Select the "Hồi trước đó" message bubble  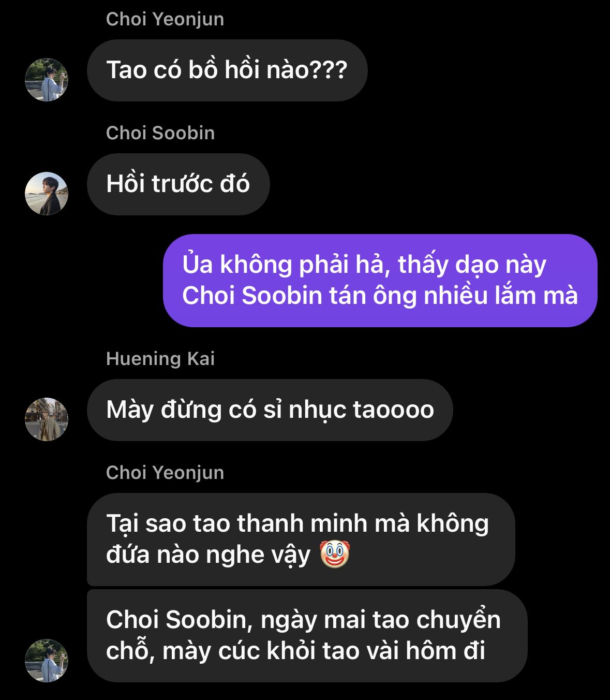pyautogui.click(x=178, y=184)
